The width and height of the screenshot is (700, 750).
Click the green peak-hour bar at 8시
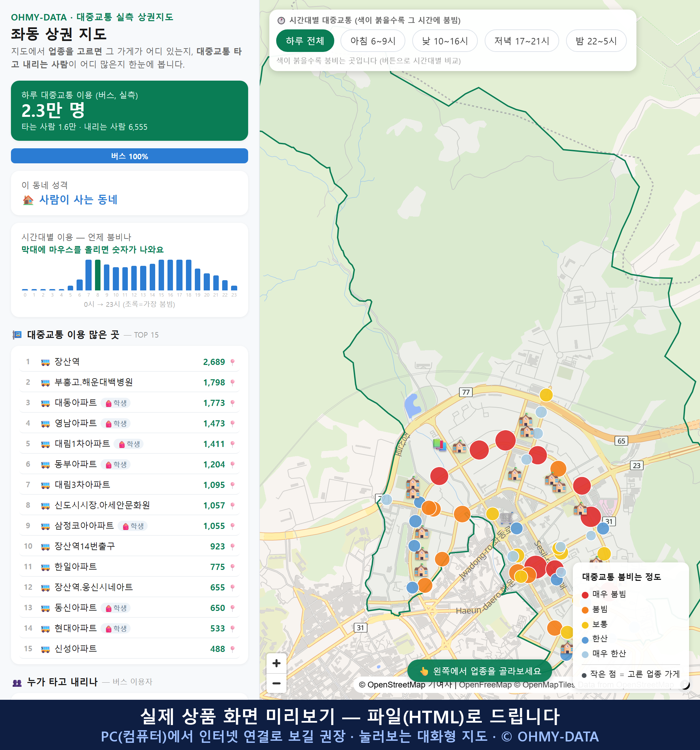tap(98, 275)
